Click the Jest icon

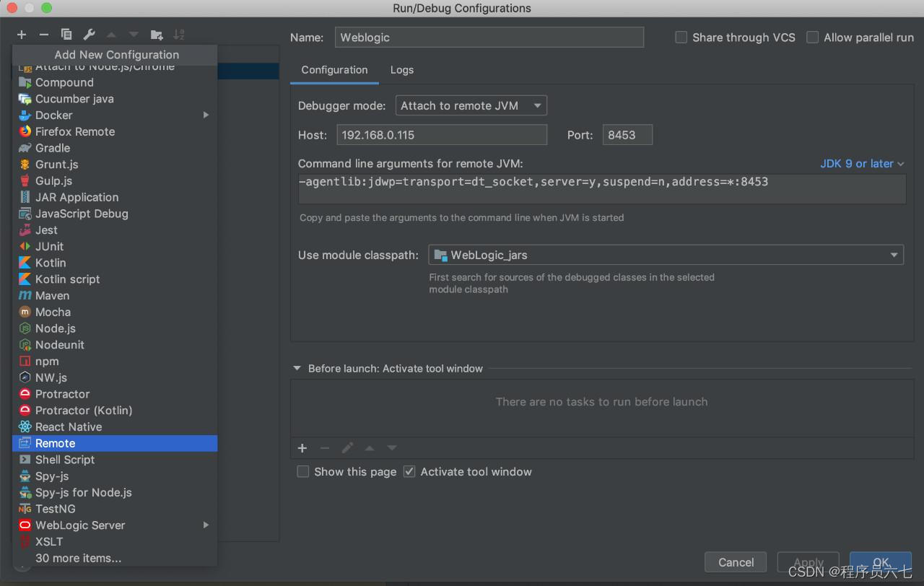(x=25, y=230)
